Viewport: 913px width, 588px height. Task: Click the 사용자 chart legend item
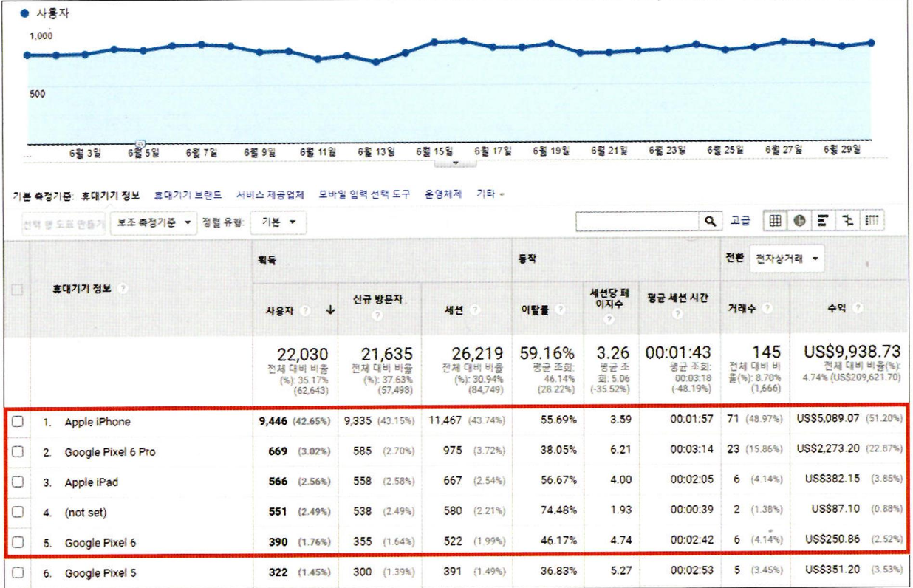(x=46, y=13)
